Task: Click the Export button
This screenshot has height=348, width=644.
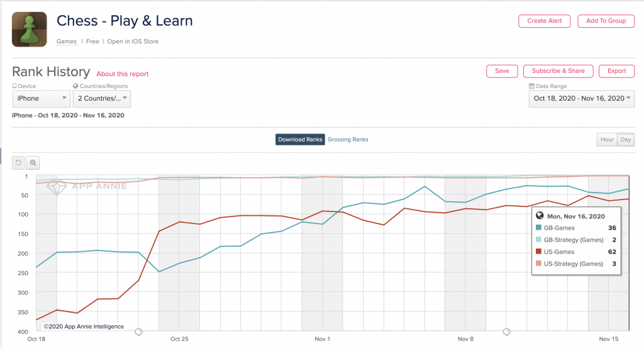Action: 616,71
